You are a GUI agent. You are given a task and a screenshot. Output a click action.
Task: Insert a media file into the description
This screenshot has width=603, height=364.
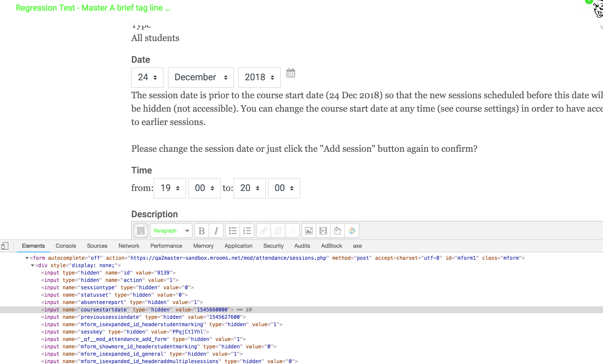click(323, 230)
